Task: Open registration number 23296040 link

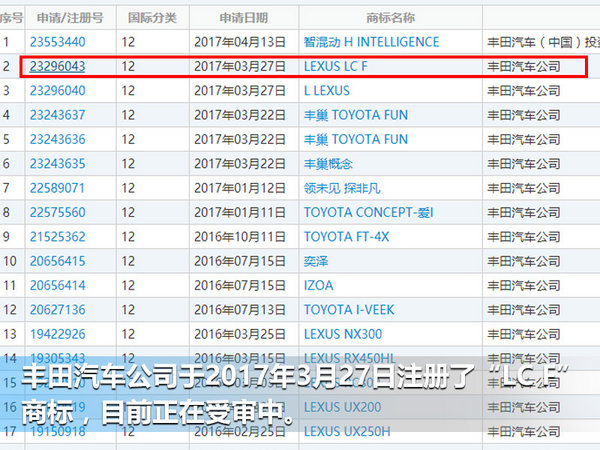Action: [57, 91]
